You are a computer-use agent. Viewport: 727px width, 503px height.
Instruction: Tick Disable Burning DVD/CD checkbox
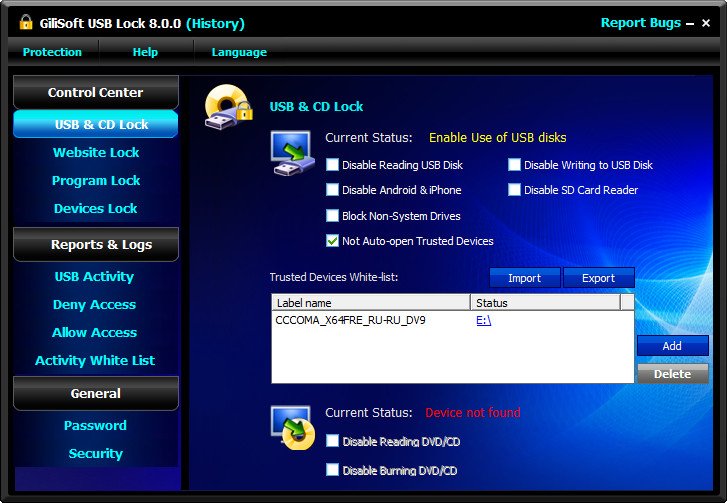332,470
